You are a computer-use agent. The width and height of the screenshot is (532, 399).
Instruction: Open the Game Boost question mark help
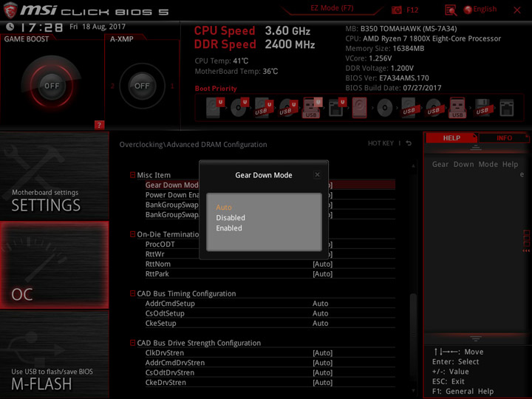pyautogui.click(x=99, y=125)
